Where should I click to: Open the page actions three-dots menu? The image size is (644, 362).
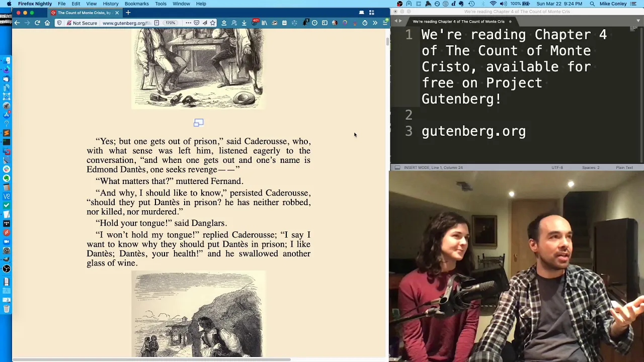tap(188, 23)
